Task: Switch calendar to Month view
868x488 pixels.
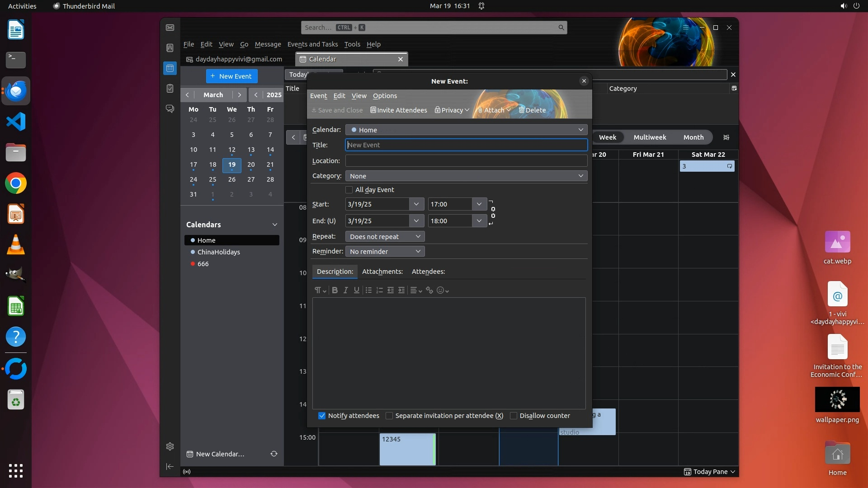Action: point(693,137)
